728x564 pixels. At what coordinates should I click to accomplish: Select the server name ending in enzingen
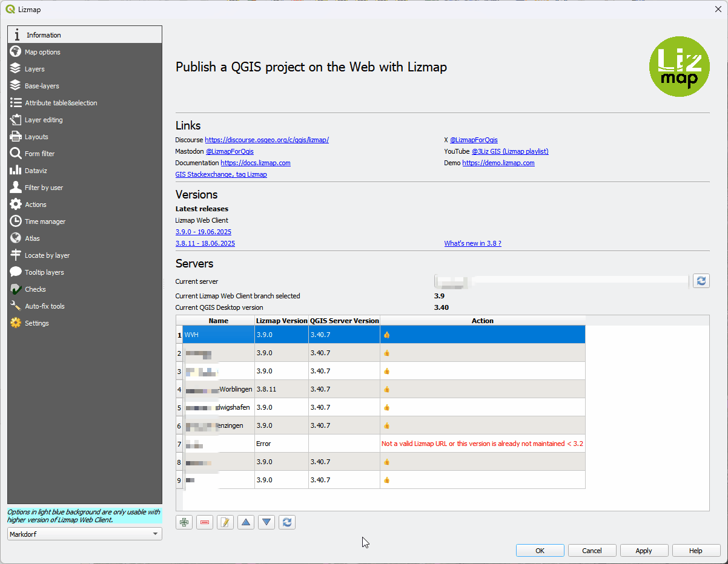pyautogui.click(x=219, y=425)
